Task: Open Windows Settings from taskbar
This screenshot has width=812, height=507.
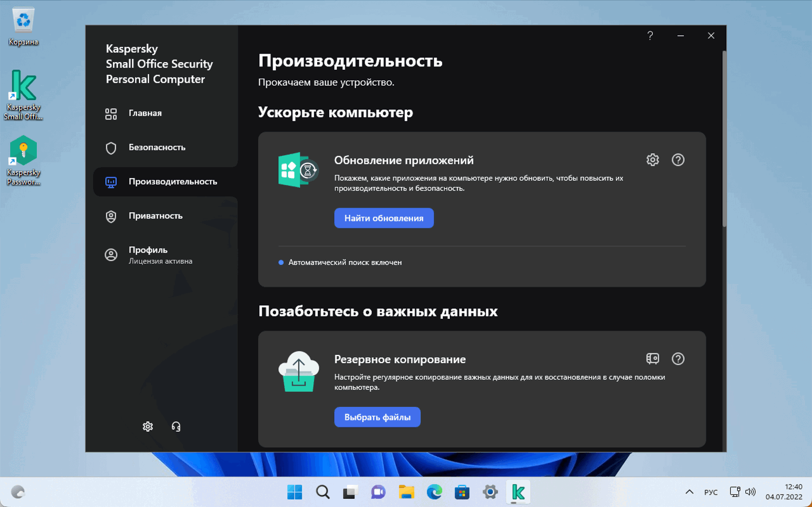Action: pyautogui.click(x=490, y=492)
